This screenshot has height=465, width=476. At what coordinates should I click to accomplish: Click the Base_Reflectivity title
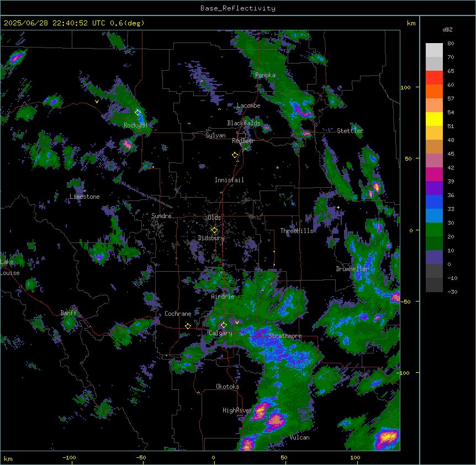click(x=238, y=8)
